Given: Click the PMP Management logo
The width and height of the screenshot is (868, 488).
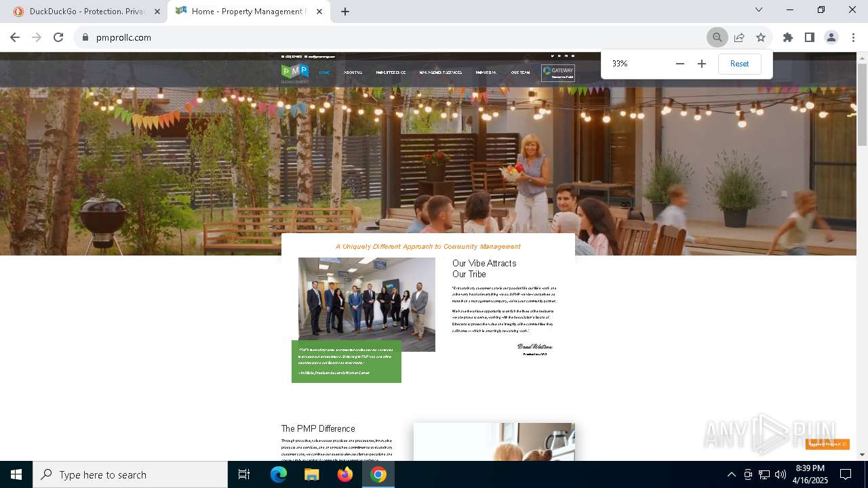Looking at the screenshot, I should coord(295,73).
